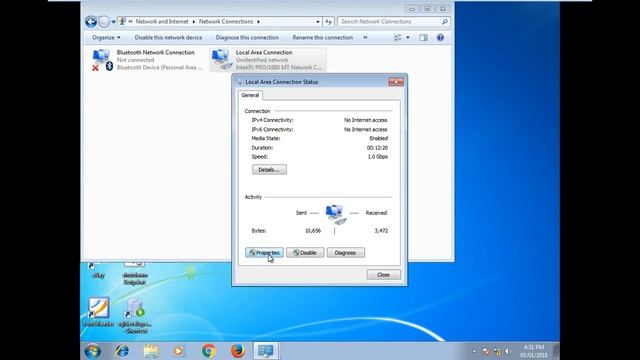
Task: Toggle the preview pane icon
Action: point(423,38)
